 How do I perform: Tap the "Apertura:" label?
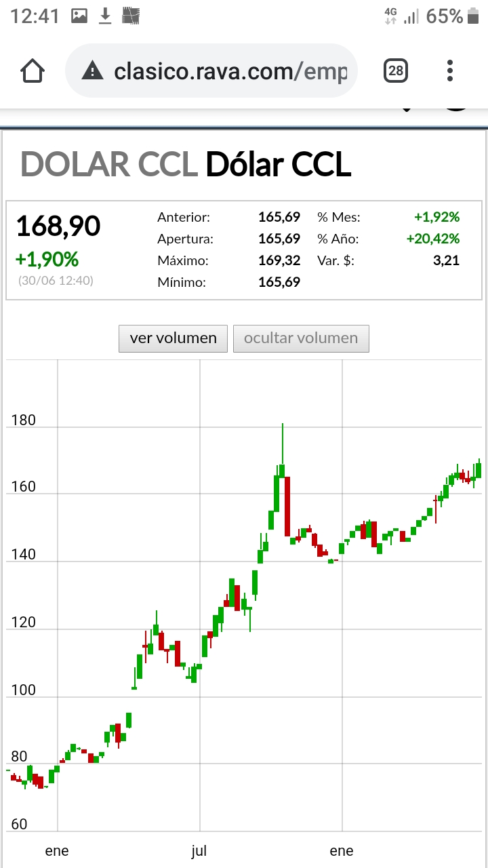[x=185, y=239]
